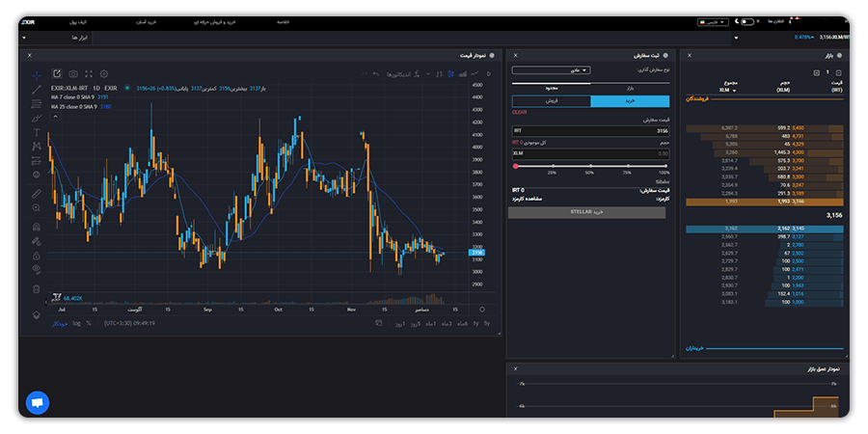
Task: Toggle the log scale option
Action: point(77,323)
